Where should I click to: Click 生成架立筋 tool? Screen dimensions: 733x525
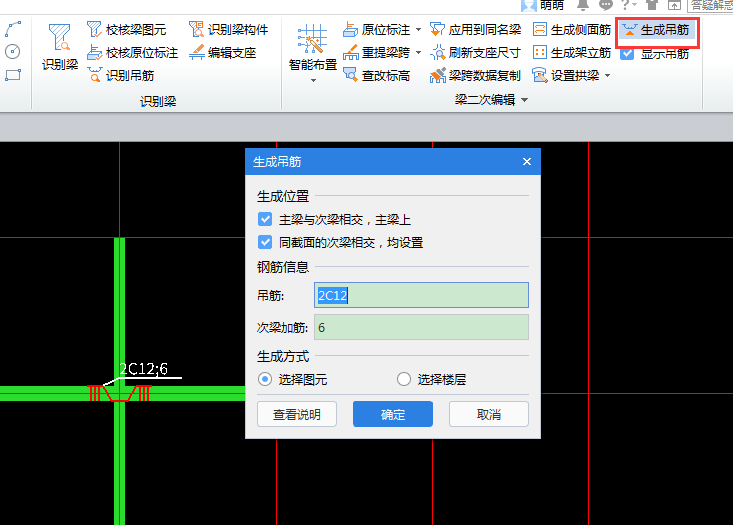572,52
